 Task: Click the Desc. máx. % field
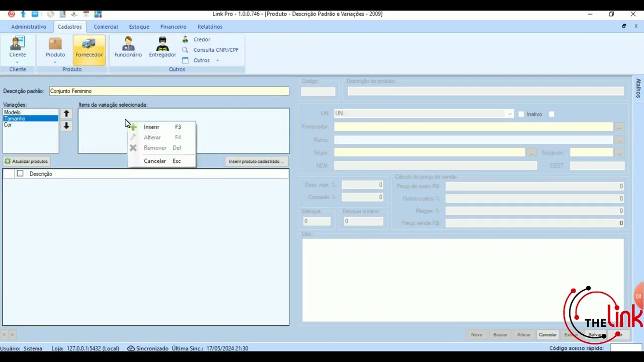point(362,185)
